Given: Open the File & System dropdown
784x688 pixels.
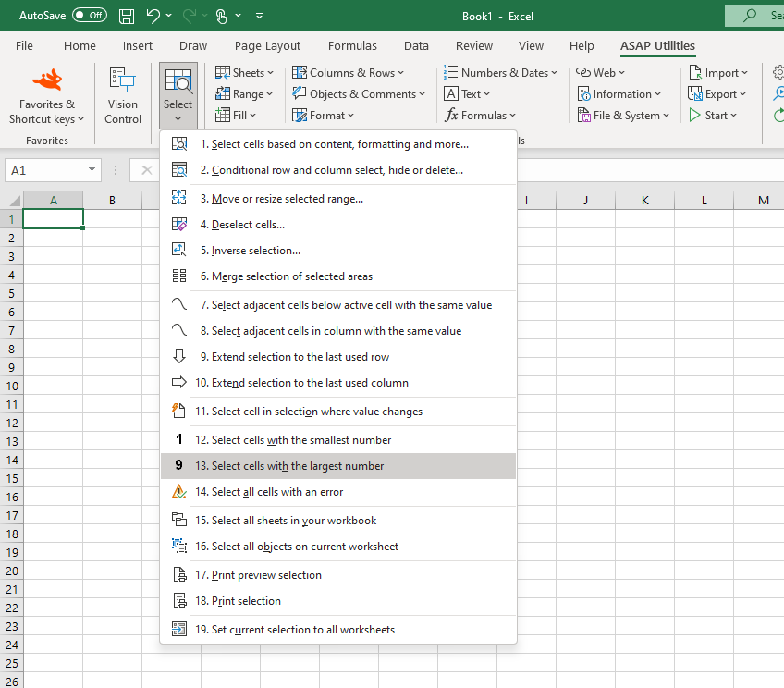Looking at the screenshot, I should coord(623,116).
